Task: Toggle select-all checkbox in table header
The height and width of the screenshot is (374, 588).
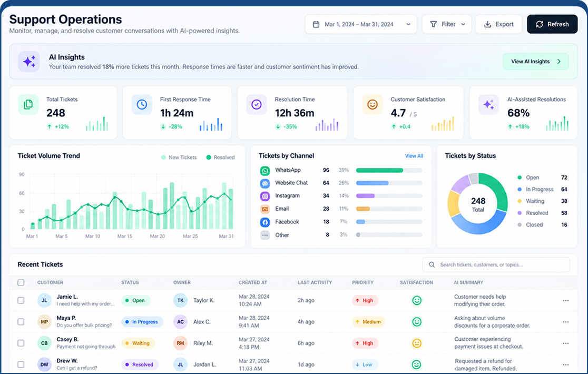Action: coord(21,282)
